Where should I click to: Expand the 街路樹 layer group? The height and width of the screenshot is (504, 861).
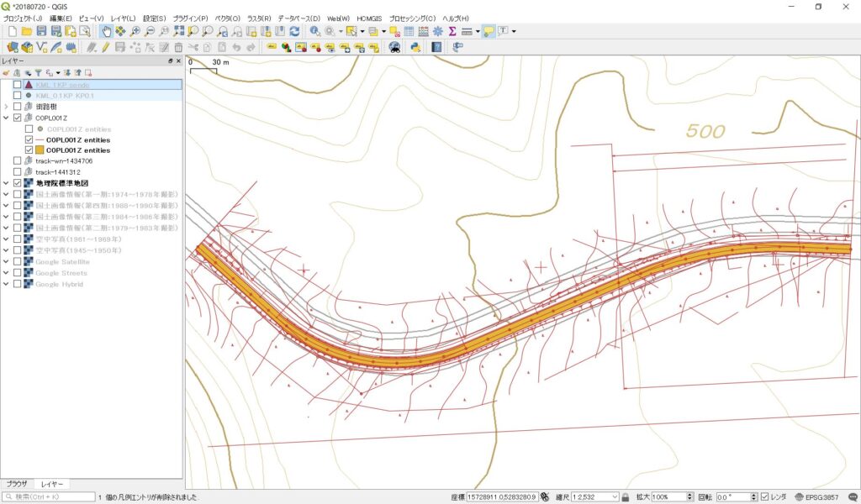7,107
